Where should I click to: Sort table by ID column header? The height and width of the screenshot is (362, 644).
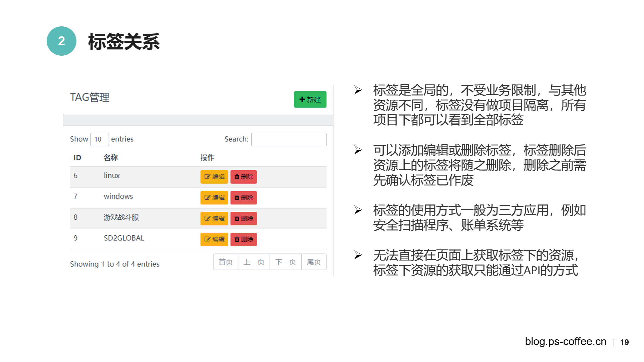pyautogui.click(x=77, y=158)
